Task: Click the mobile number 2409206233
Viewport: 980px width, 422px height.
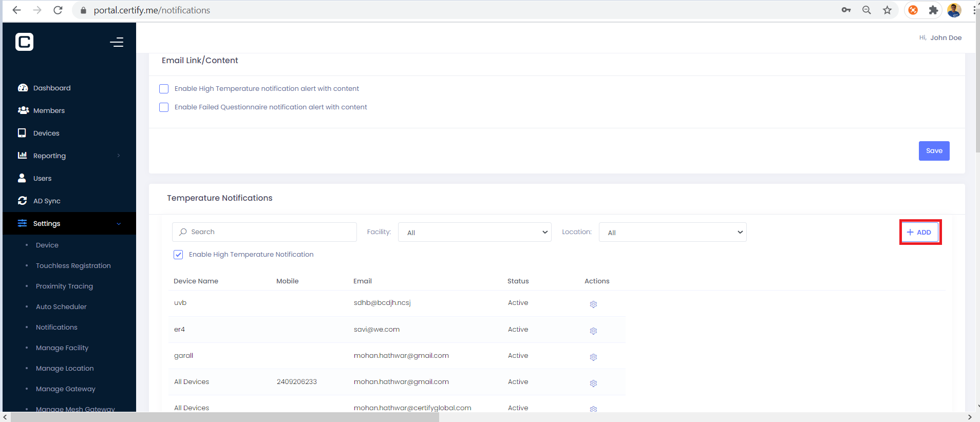Action: [297, 382]
